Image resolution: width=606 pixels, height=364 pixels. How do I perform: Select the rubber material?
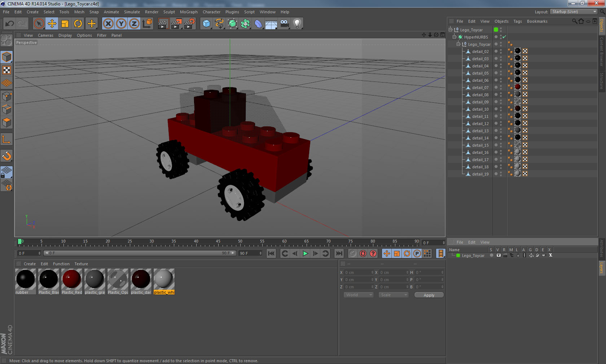click(26, 281)
